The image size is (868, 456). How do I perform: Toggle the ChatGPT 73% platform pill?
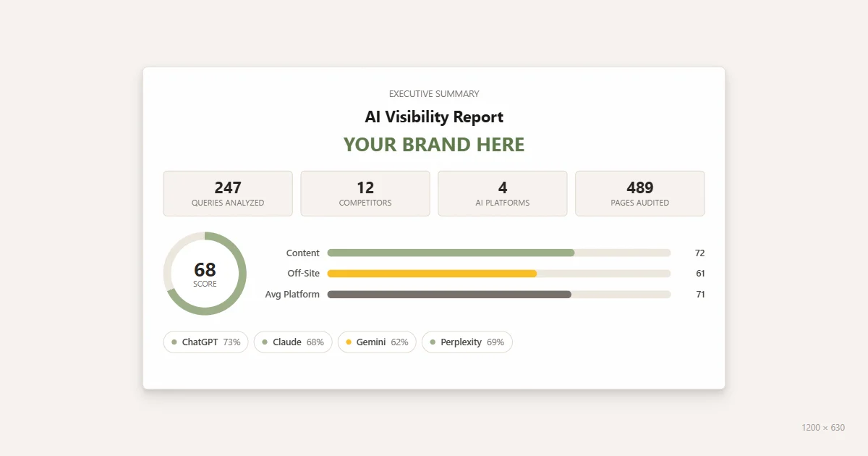[205, 342]
